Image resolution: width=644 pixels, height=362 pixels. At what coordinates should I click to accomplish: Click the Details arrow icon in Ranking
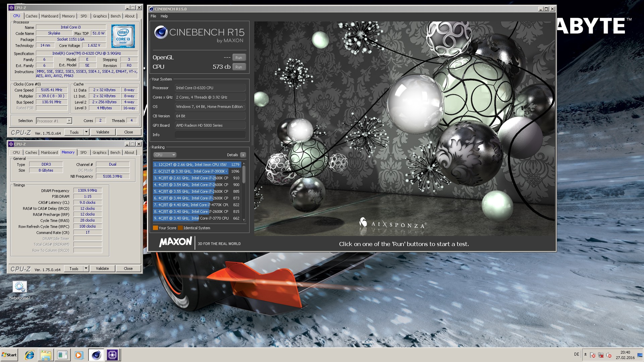point(243,155)
